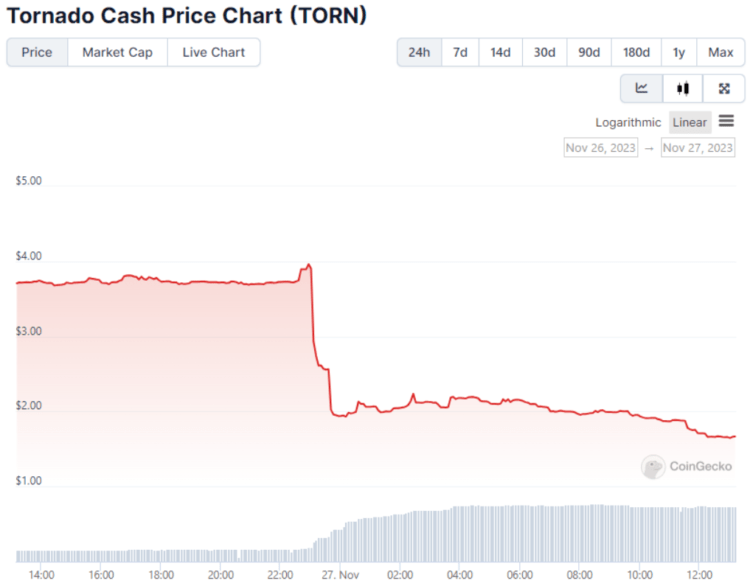Viewport: 750px width, 586px height.
Task: Edit start date Nov 26, 2023 field
Action: click(601, 148)
